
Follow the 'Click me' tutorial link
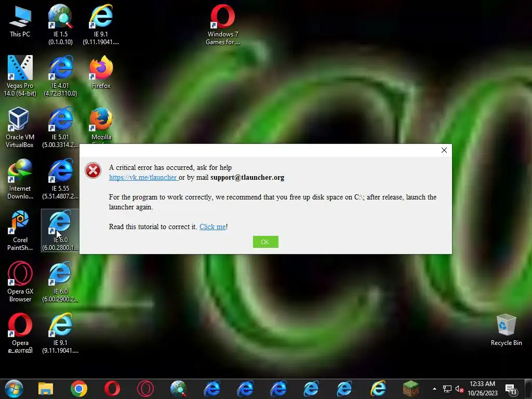tap(212, 227)
